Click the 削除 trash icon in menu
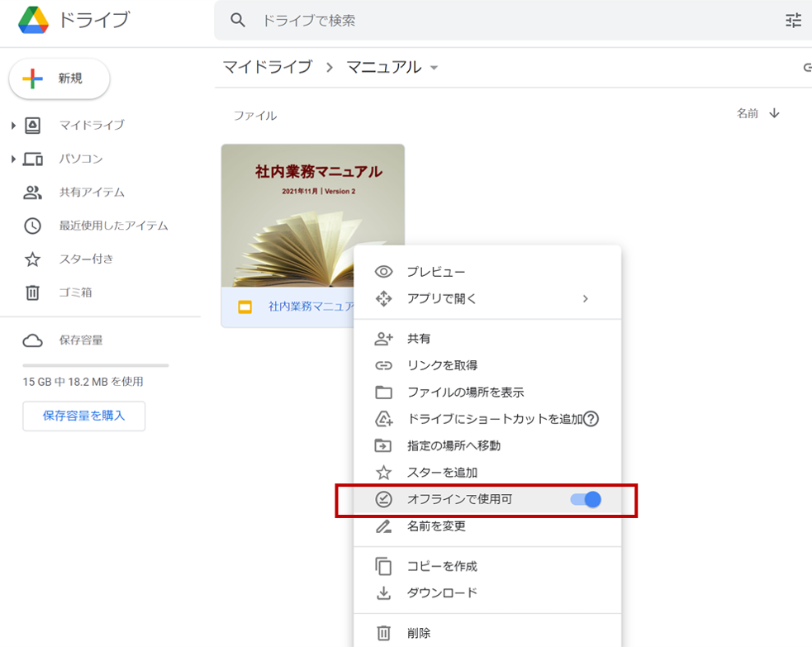The image size is (812, 647). tap(383, 633)
